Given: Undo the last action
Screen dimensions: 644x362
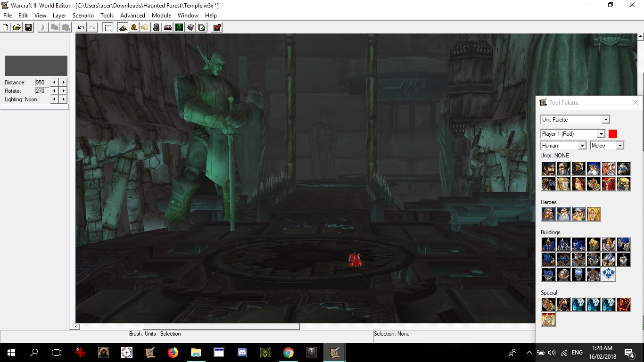Looking at the screenshot, I should point(81,27).
